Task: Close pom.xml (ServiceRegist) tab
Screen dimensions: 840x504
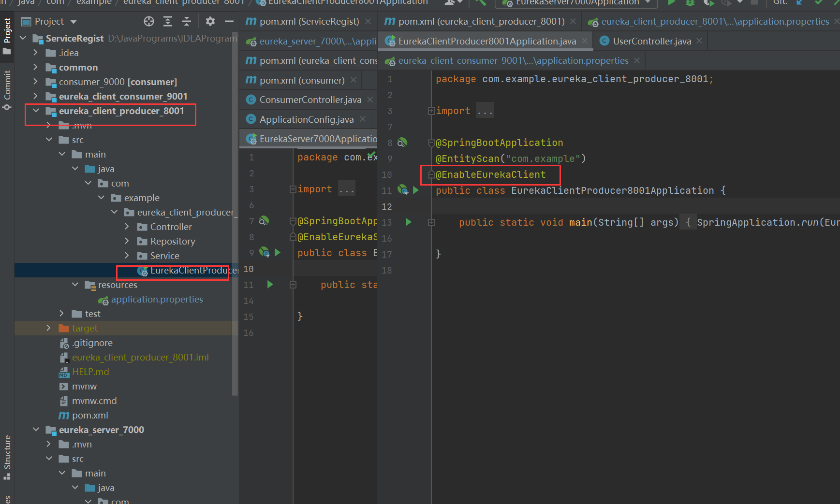Action: (x=368, y=21)
